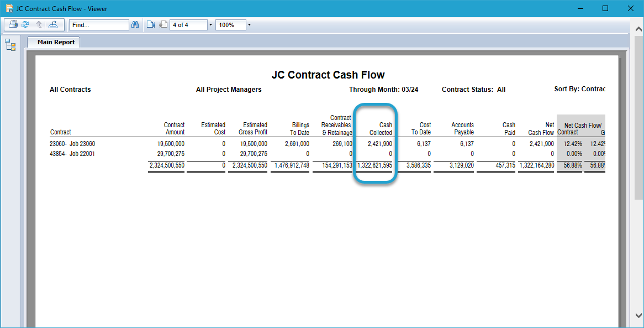Click 'Contract Status: All' text
This screenshot has width=644, height=328.
[x=473, y=89]
